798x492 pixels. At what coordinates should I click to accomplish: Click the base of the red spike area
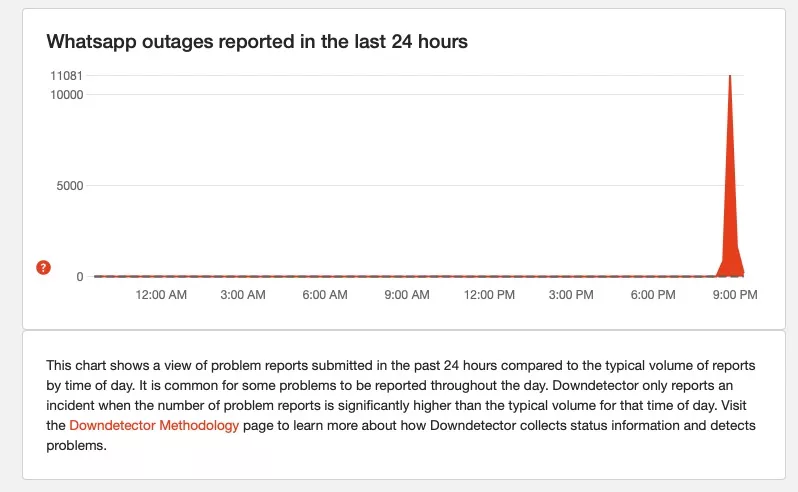(731, 268)
